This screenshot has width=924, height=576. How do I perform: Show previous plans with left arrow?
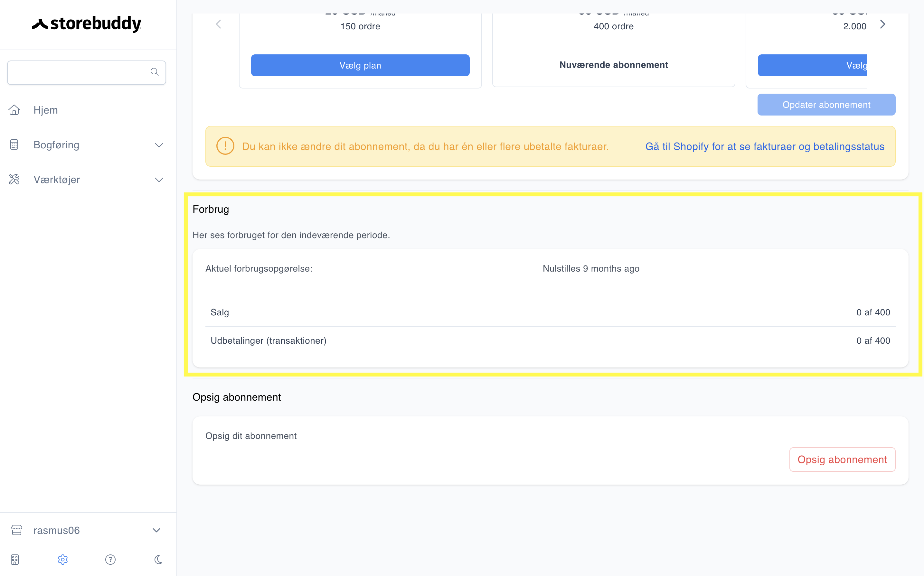218,24
